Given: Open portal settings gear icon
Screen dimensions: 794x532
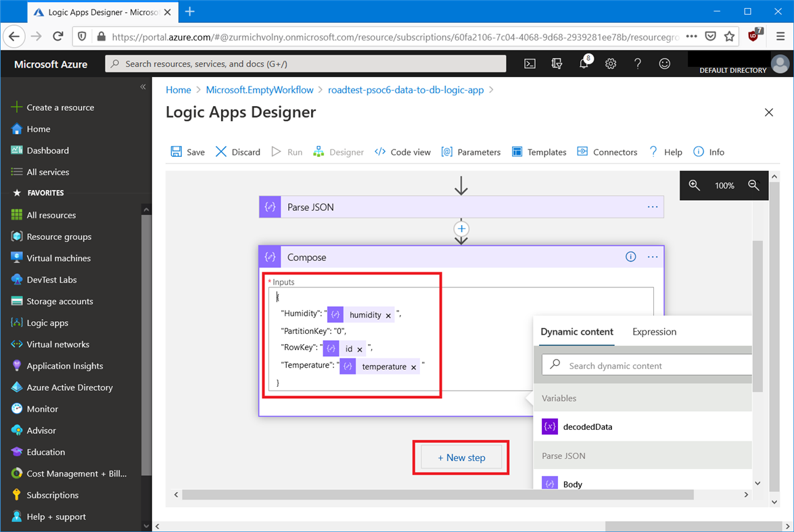Looking at the screenshot, I should point(611,64).
